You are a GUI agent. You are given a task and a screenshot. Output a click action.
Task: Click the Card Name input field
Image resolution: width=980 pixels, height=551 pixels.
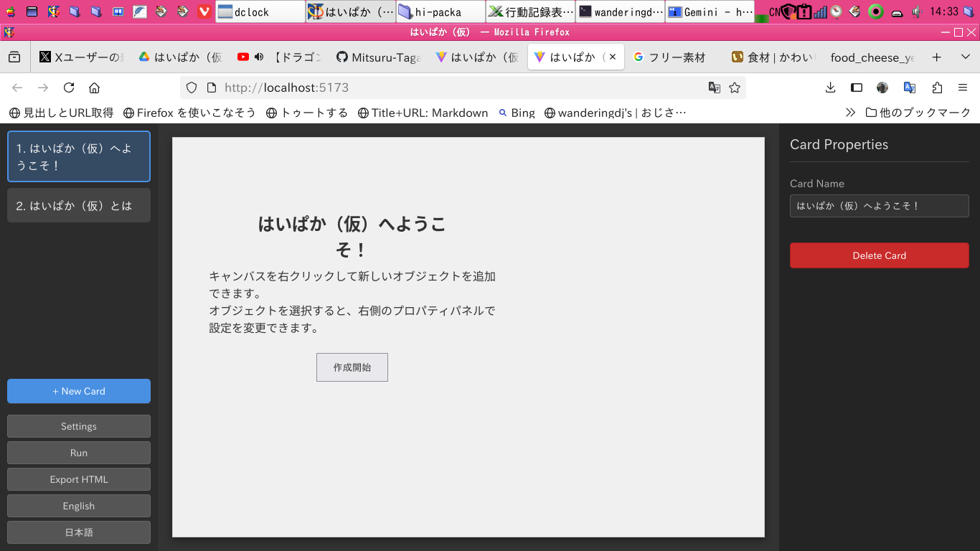click(x=880, y=206)
